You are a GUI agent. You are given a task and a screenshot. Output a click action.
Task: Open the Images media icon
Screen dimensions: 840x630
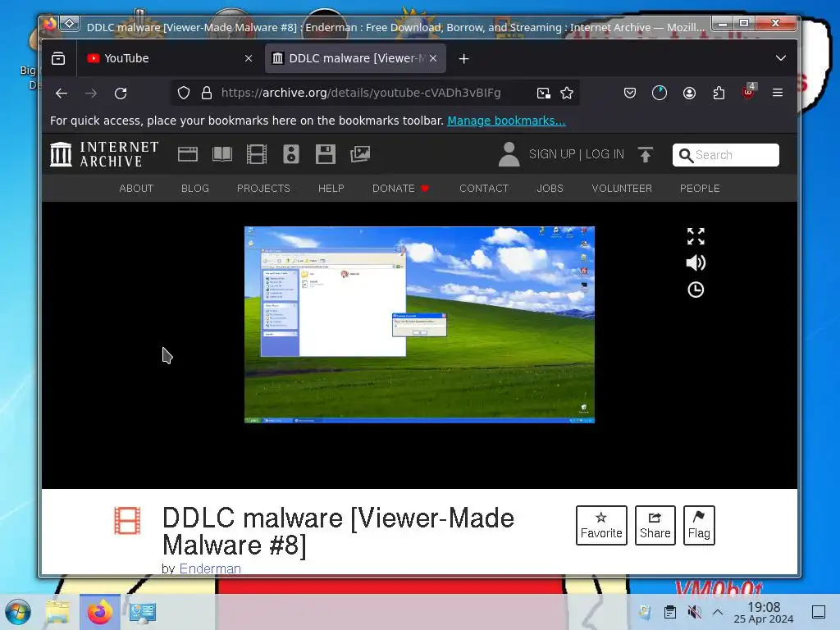pos(360,154)
